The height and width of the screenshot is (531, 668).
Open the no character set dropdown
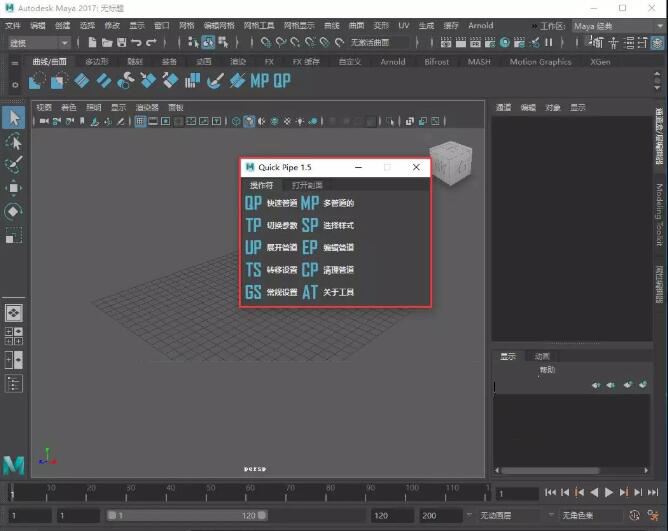pos(590,516)
